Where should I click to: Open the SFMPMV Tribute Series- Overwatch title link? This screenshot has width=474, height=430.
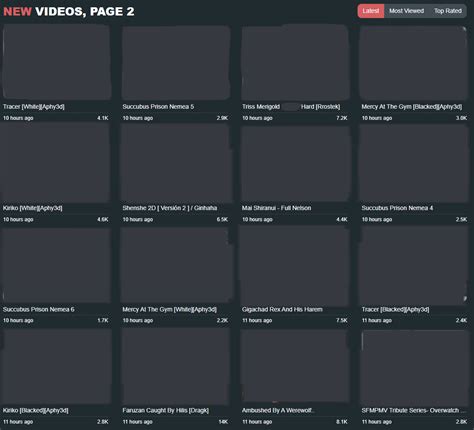pos(414,410)
